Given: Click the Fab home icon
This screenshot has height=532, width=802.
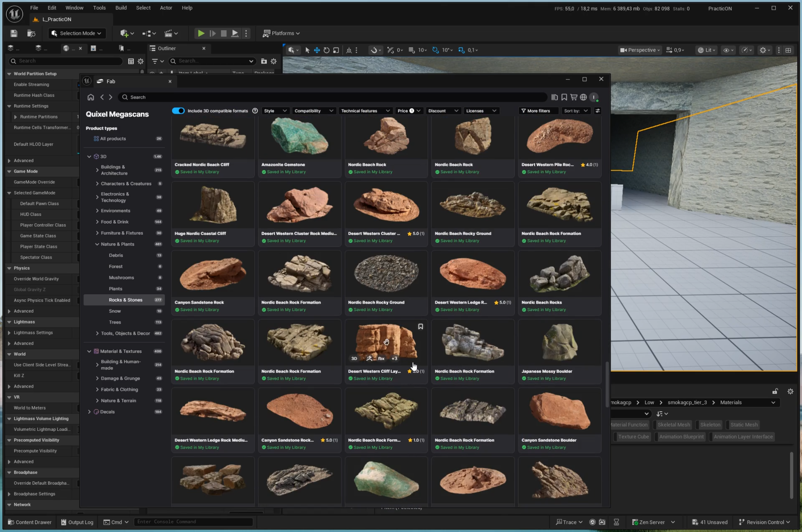Looking at the screenshot, I should point(91,97).
